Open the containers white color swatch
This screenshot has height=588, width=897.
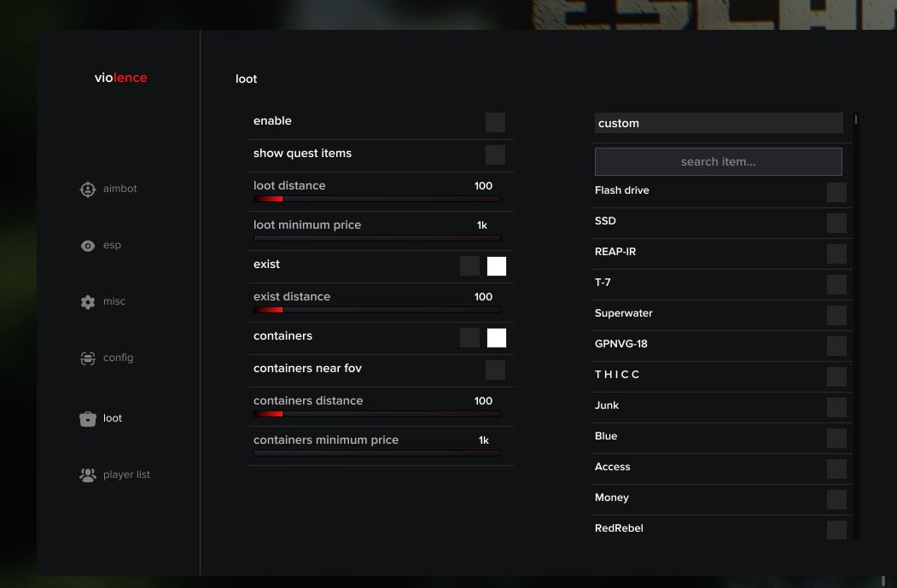pyautogui.click(x=497, y=337)
